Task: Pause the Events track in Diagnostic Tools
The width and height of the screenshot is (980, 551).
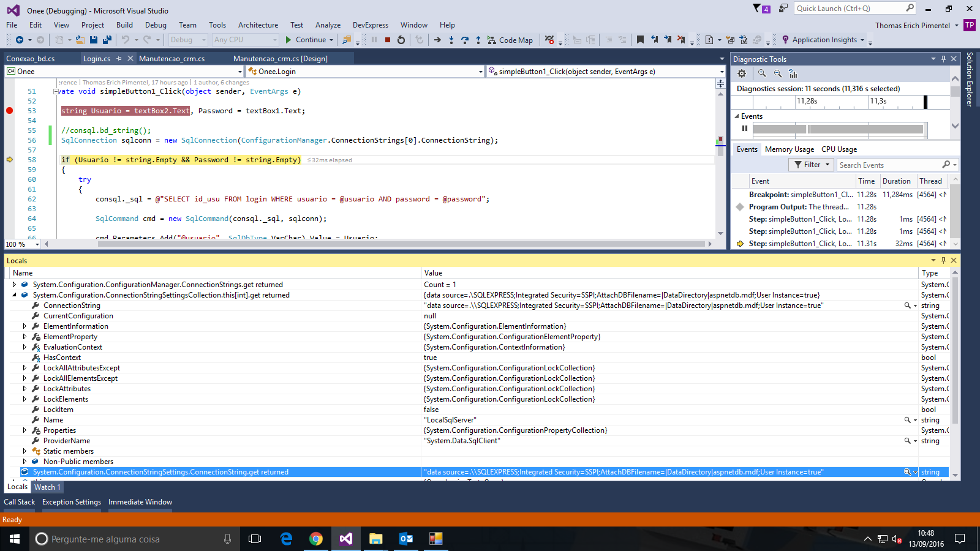Action: pos(745,129)
